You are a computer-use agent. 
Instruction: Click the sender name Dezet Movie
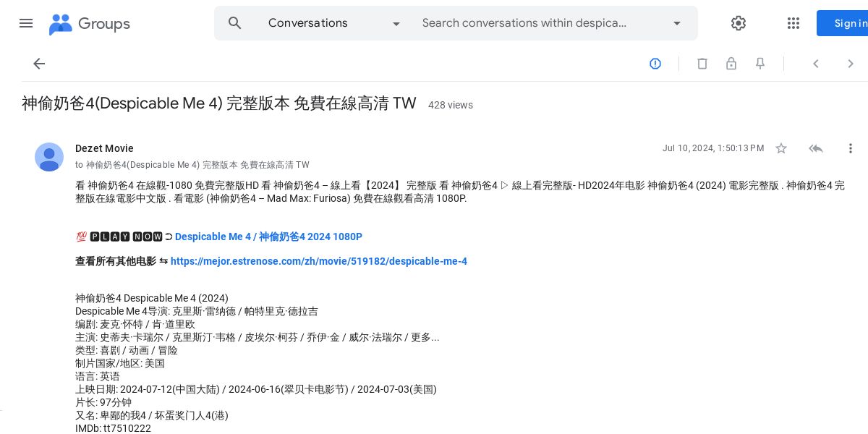point(104,148)
